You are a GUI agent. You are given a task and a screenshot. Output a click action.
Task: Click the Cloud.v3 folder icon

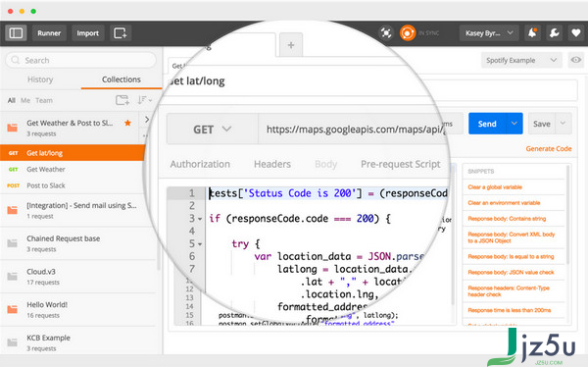(x=13, y=277)
